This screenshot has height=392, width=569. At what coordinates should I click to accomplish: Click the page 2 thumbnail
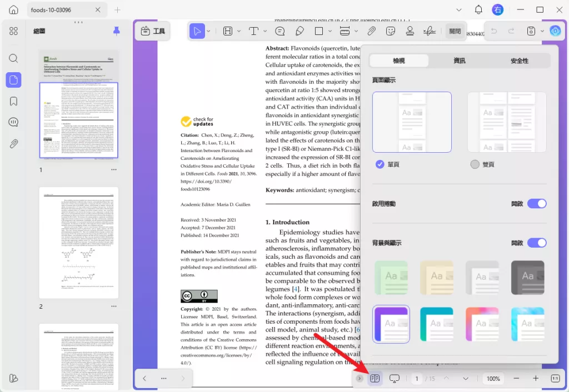click(79, 243)
